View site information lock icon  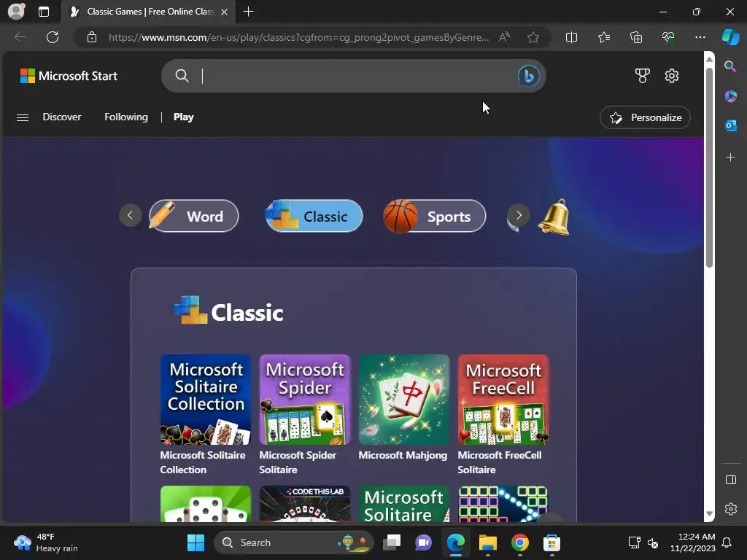click(x=92, y=37)
